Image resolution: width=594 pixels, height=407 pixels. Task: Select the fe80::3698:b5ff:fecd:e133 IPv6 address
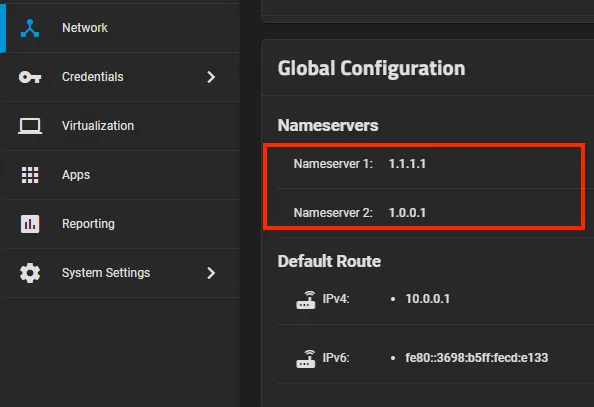point(477,357)
